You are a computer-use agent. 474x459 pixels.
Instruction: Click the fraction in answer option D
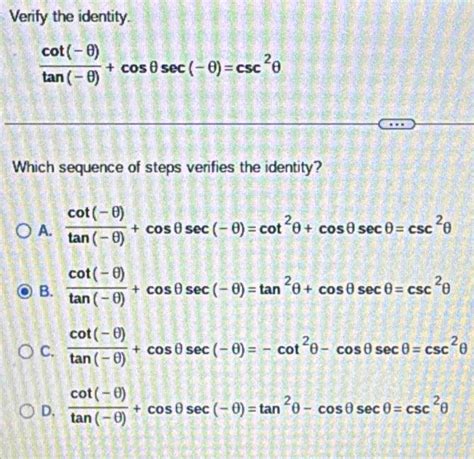[99, 406]
